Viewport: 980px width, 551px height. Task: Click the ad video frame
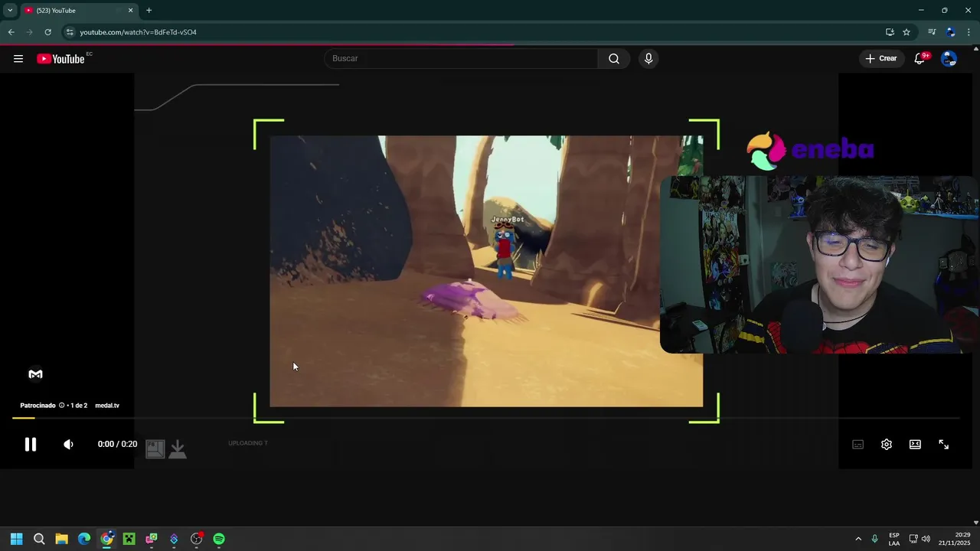click(x=486, y=271)
